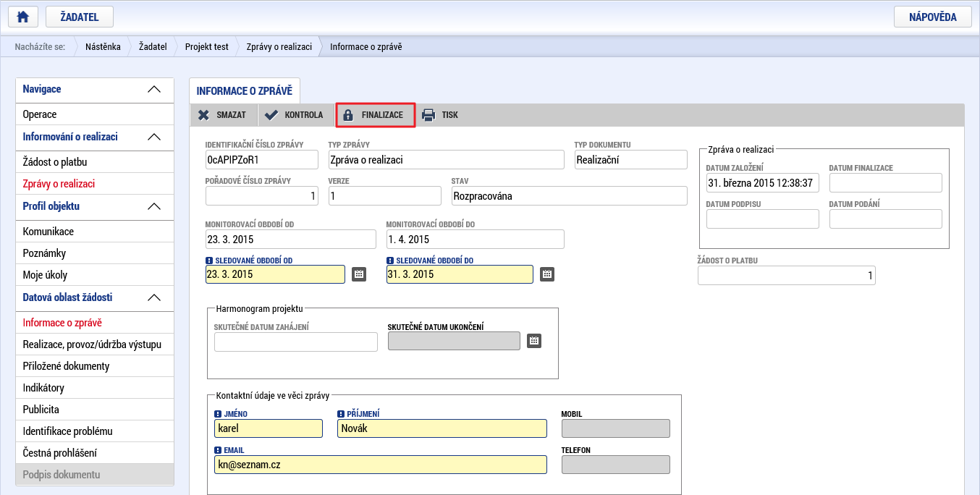
Task: Click the Monitorovací období od field
Action: coord(291,239)
